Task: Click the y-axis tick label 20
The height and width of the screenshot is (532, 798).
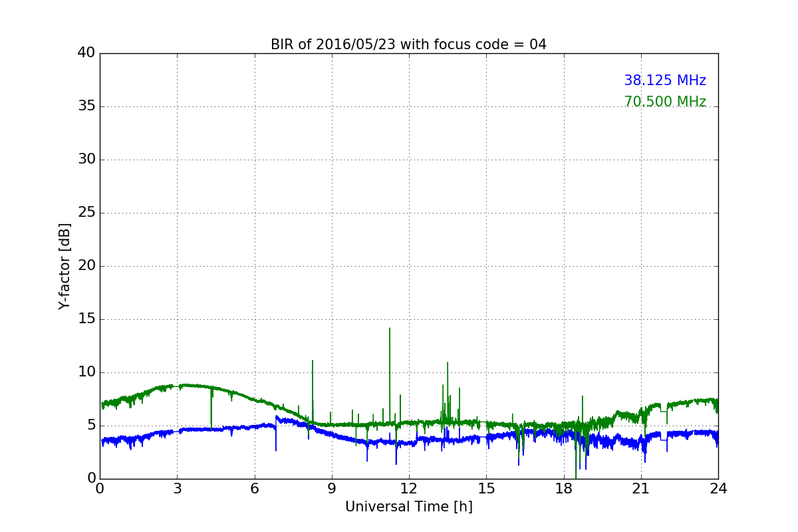Action: coord(86,266)
